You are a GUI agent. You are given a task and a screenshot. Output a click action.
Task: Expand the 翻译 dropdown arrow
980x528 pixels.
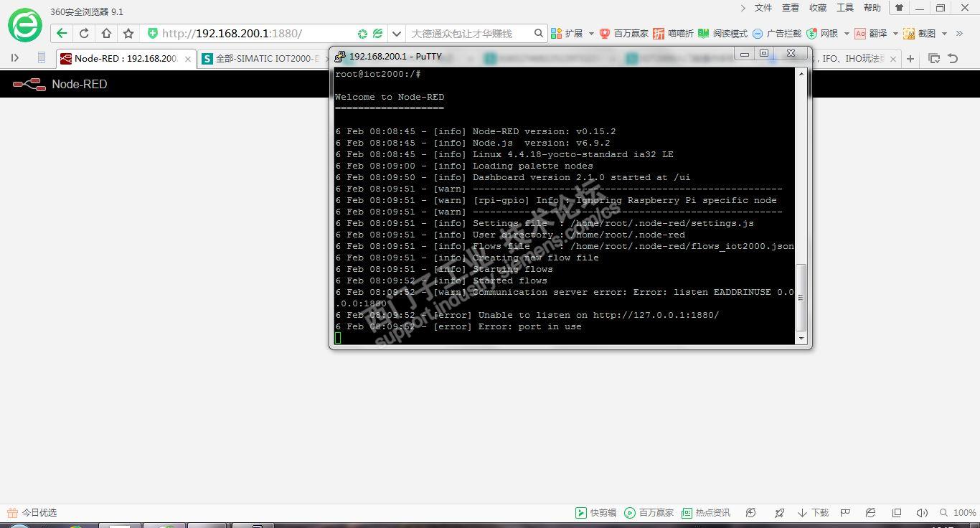click(895, 34)
